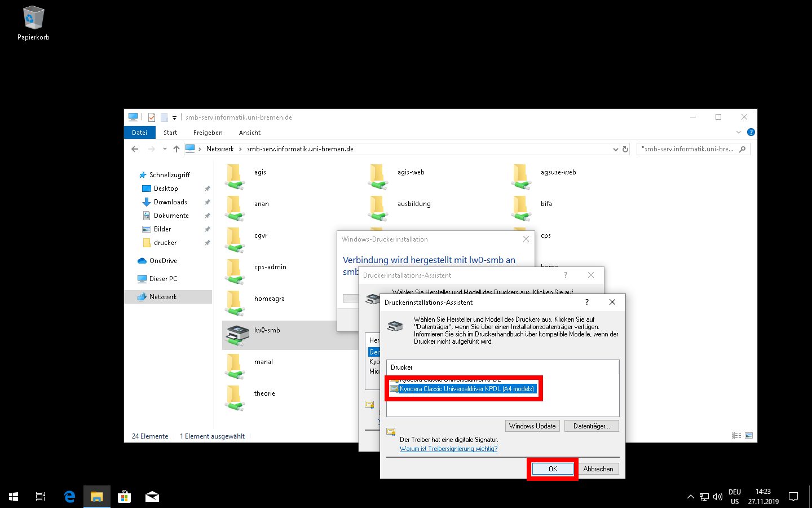Click the DEU US language indicator

pyautogui.click(x=735, y=497)
